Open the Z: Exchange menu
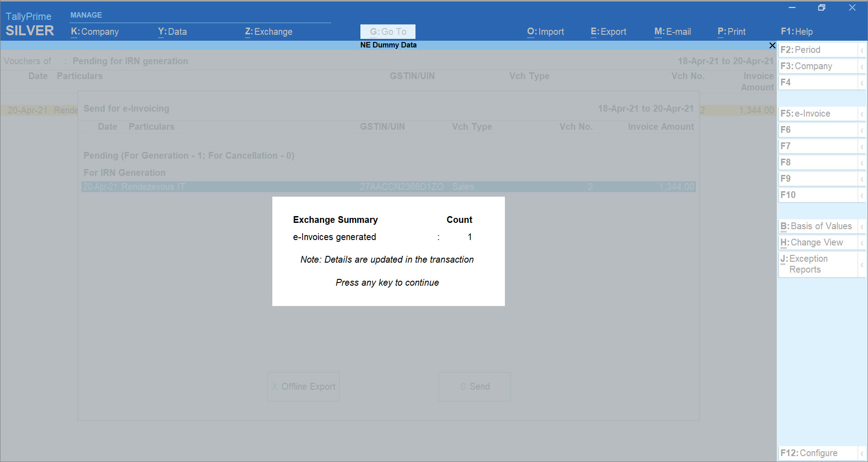 (x=269, y=32)
